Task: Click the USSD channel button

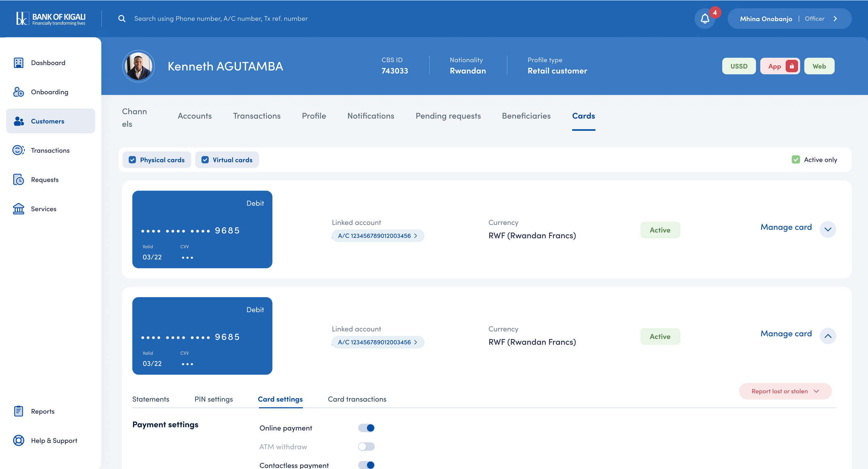Action: (x=738, y=66)
